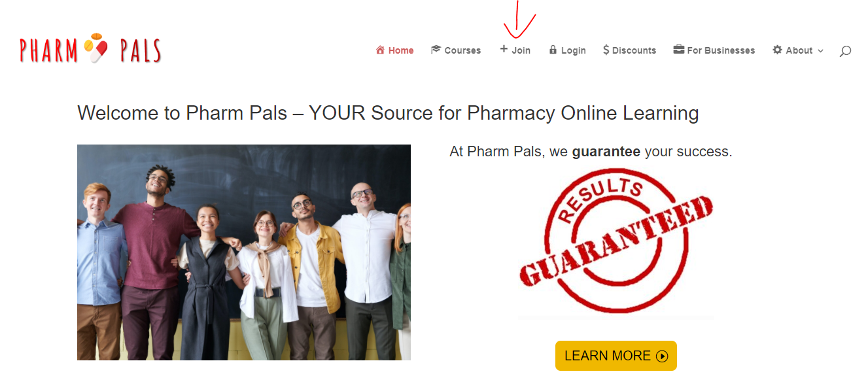The height and width of the screenshot is (378, 868).
Task: Click the gear icon beside About
Action: pyautogui.click(x=777, y=50)
